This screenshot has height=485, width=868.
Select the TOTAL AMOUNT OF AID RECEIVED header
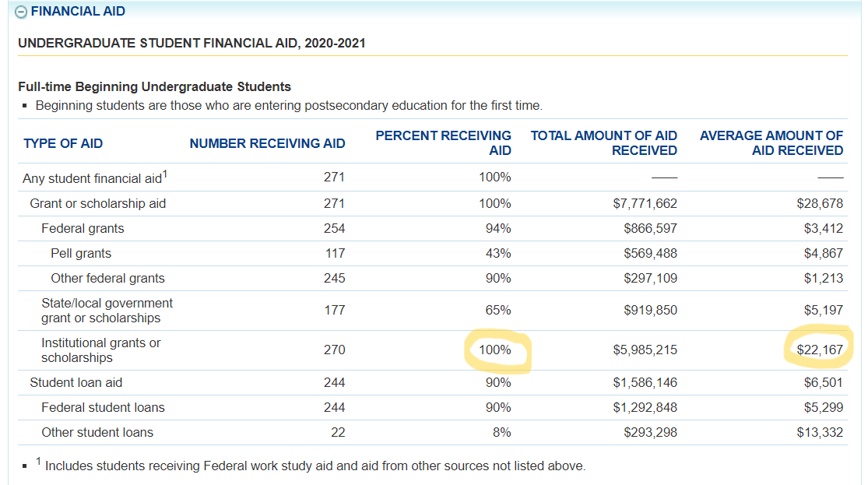(603, 142)
